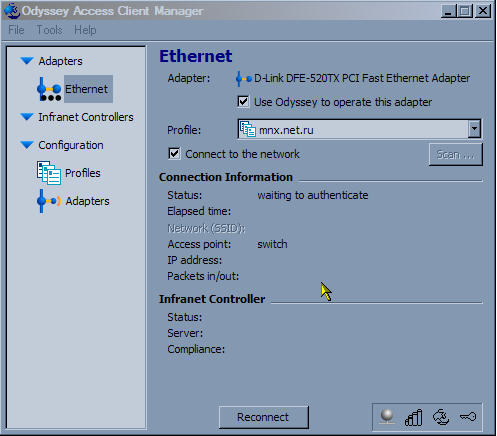Viewport: 497px width, 436px height.
Task: Open the Help menu
Action: (85, 30)
